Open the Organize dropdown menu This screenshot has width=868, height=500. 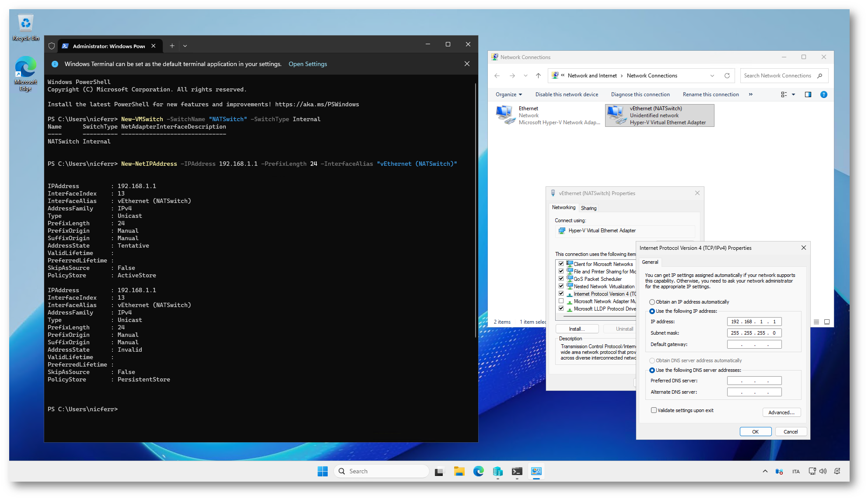(508, 94)
